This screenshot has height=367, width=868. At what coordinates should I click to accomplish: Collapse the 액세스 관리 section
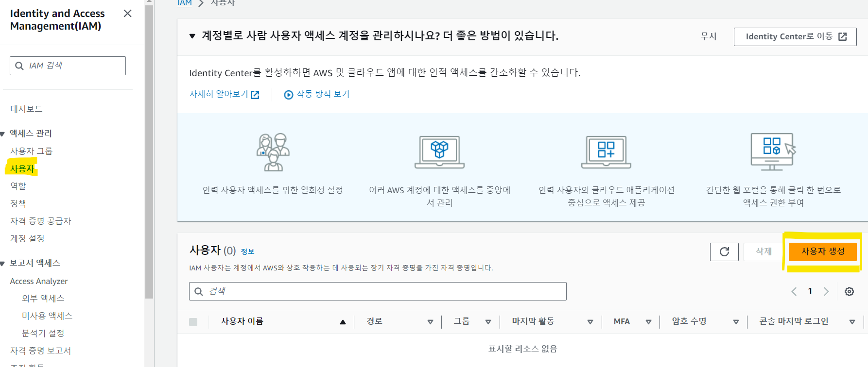pos(3,133)
